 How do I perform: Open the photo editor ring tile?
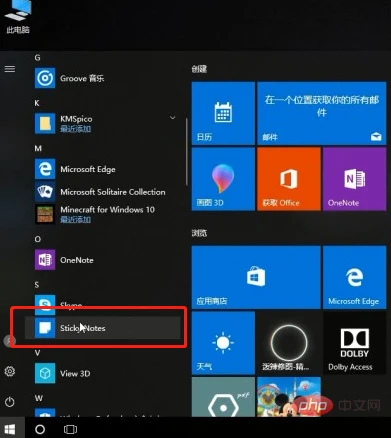coord(289,343)
